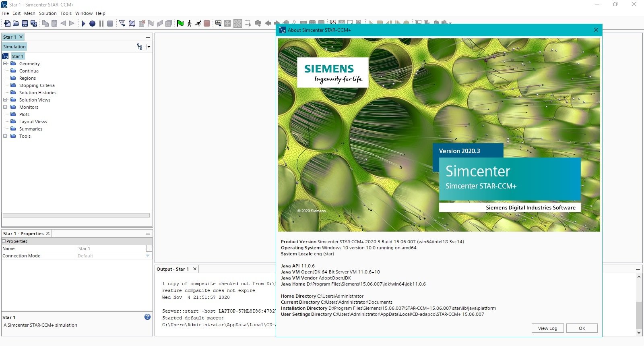Select the Output - Star 1 tab
Screen dimensions: 644x346
pos(173,269)
